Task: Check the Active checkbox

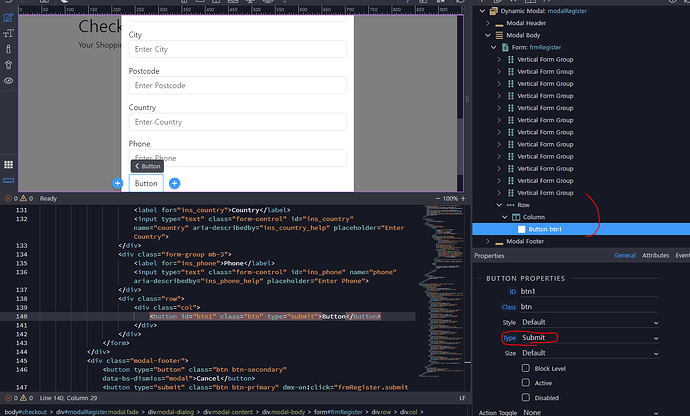Action: pyautogui.click(x=525, y=382)
